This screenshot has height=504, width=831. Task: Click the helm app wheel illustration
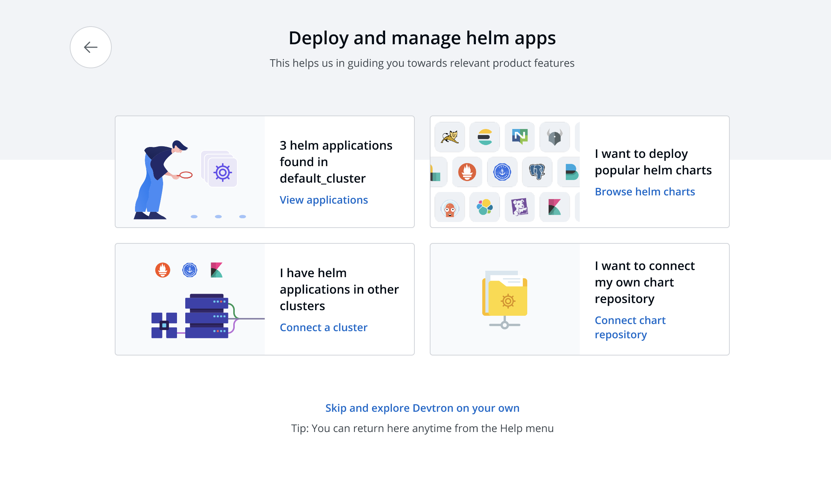click(222, 172)
